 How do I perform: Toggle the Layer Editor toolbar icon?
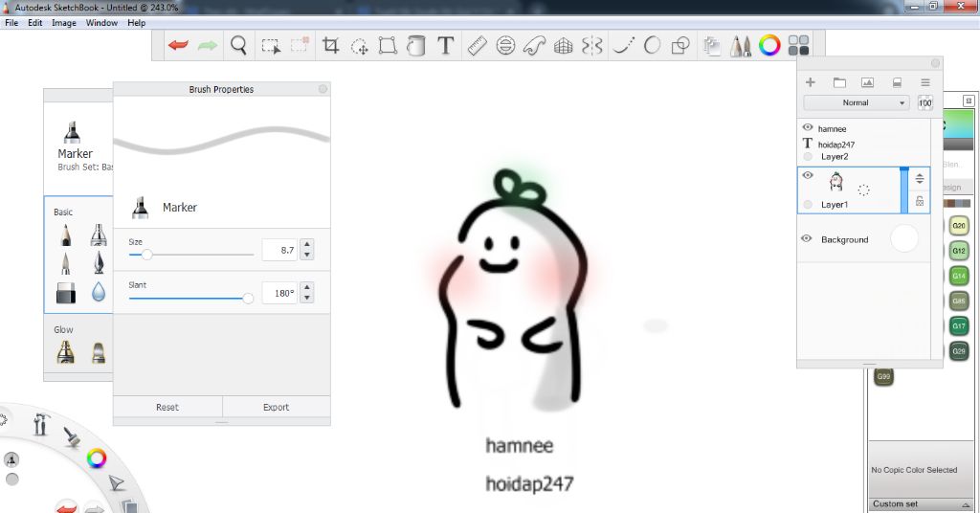(x=711, y=46)
